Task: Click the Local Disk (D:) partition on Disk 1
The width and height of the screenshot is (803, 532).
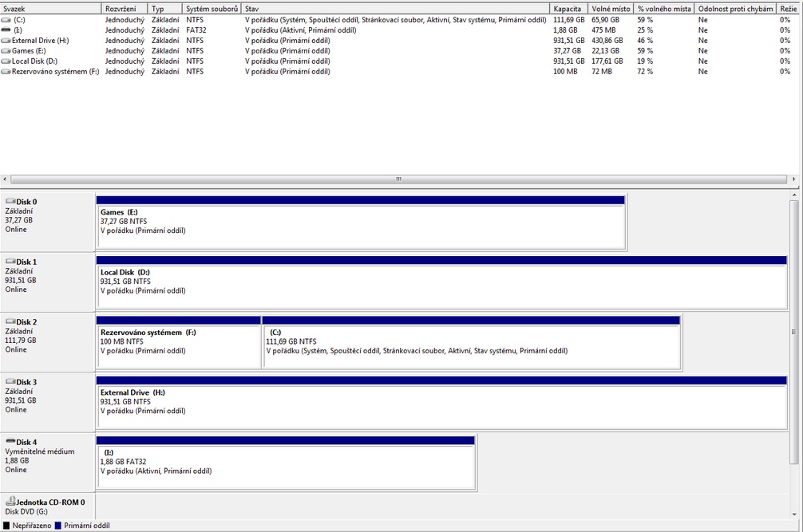Action: click(x=441, y=286)
